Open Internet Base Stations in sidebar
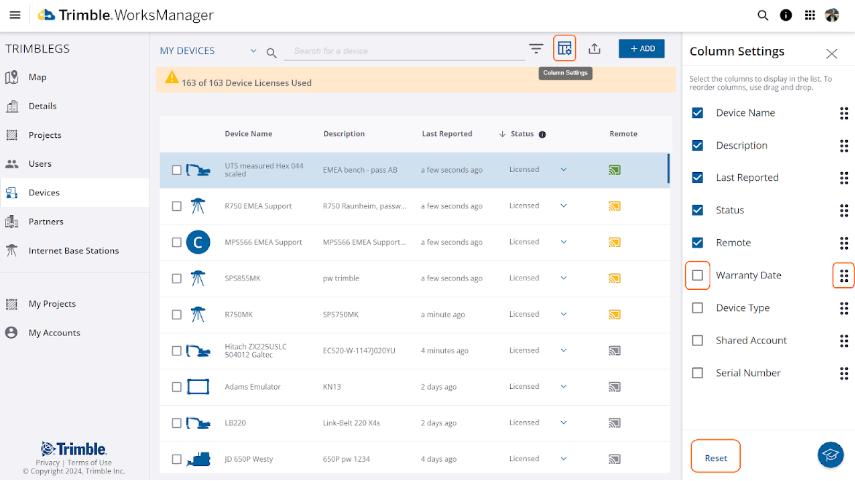Viewport: 855px width, 481px height. 73,251
